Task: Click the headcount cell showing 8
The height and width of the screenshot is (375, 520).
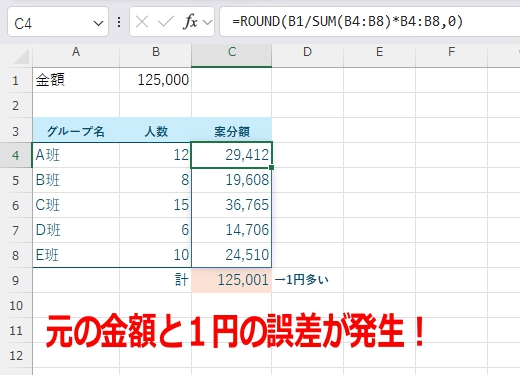Action: coord(156,180)
